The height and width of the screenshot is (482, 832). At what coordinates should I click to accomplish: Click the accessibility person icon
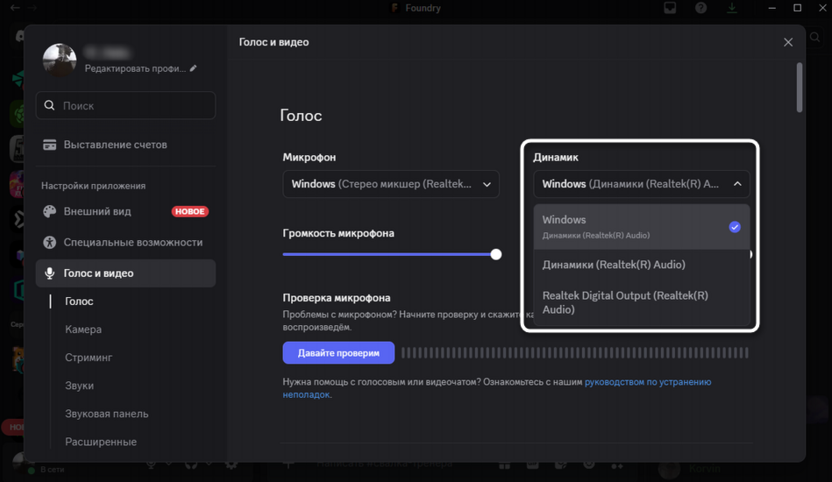49,242
